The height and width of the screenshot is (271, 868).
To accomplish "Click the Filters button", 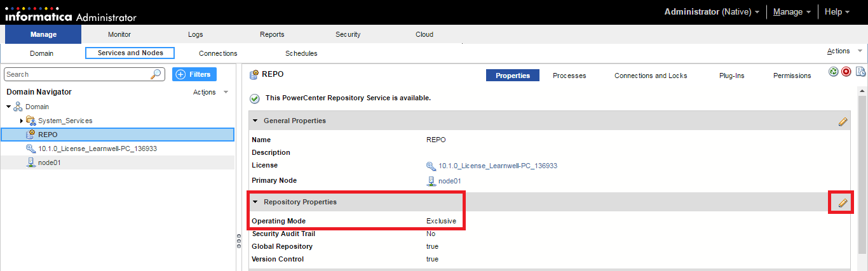I will 194,74.
